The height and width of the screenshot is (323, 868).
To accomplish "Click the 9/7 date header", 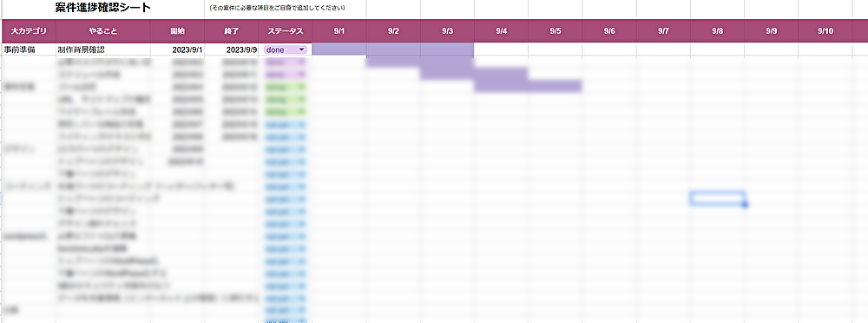I will point(663,31).
